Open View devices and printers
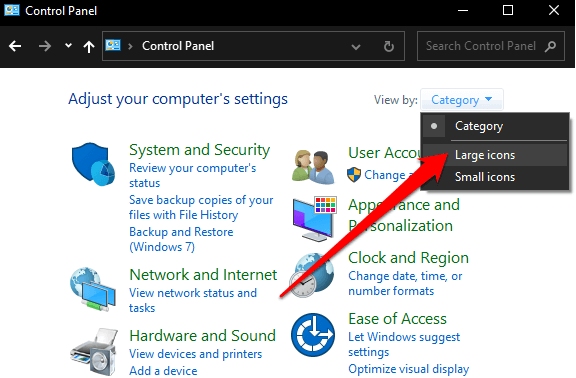576x378 pixels. (195, 354)
